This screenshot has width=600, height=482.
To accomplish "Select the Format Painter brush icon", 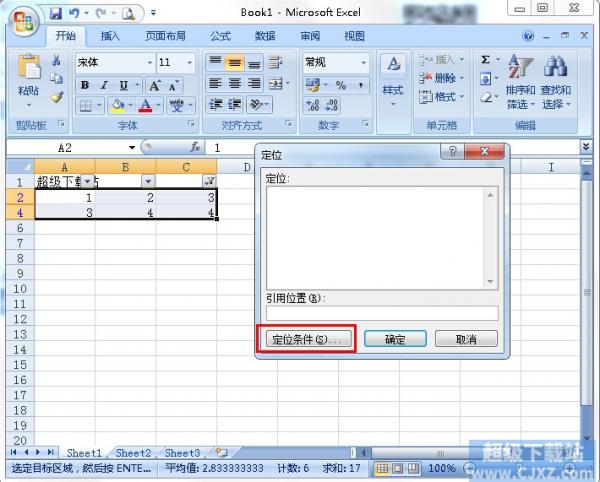I will pos(57,98).
